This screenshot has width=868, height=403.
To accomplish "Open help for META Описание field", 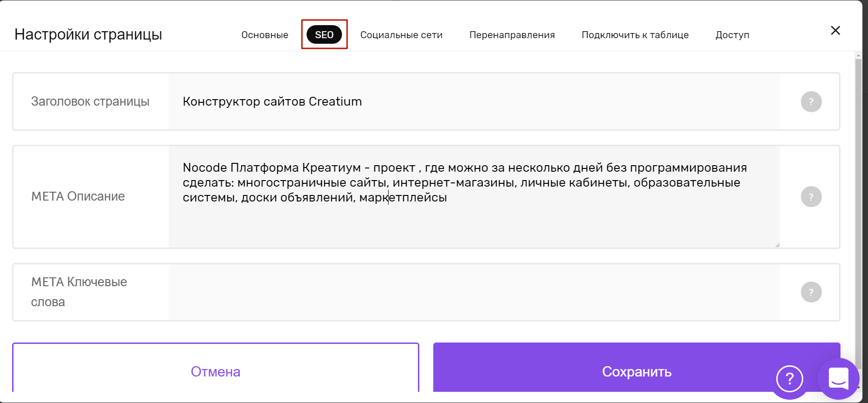I will point(811,196).
